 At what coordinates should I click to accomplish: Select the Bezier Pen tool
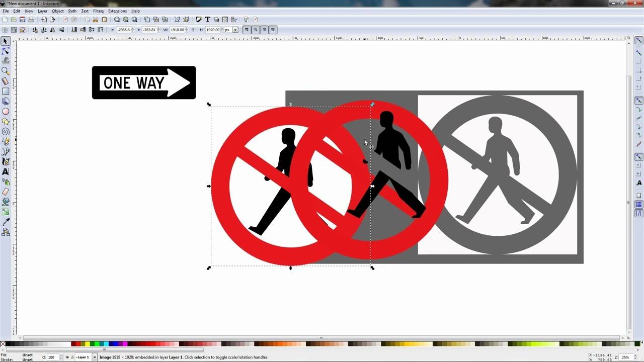pyautogui.click(x=6, y=151)
